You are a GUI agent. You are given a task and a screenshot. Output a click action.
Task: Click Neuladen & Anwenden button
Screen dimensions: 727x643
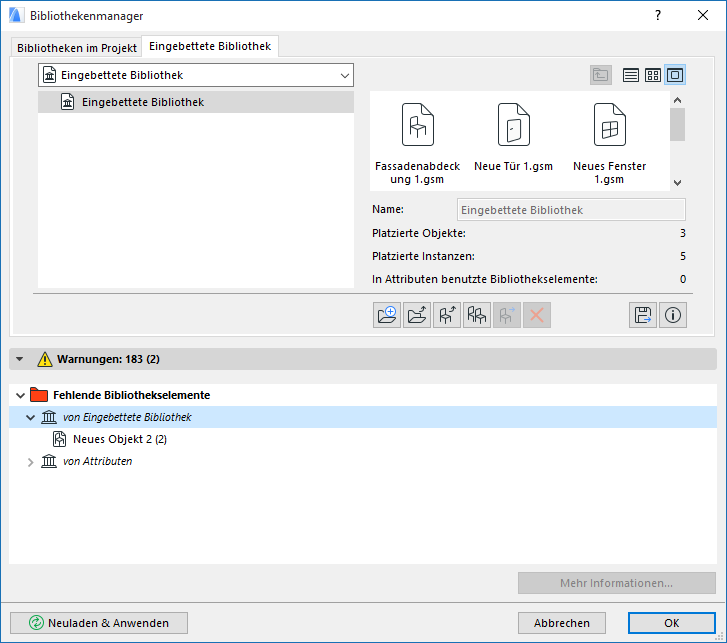click(99, 623)
